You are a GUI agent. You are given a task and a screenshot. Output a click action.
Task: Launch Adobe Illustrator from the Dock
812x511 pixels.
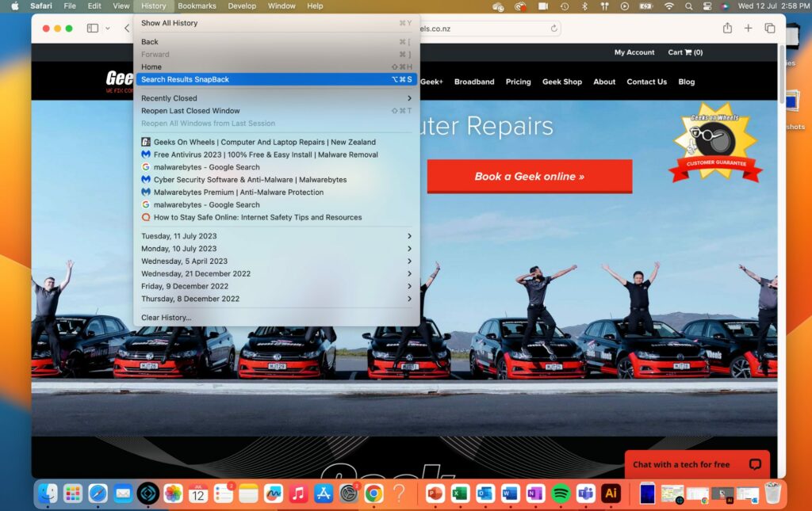(611, 493)
